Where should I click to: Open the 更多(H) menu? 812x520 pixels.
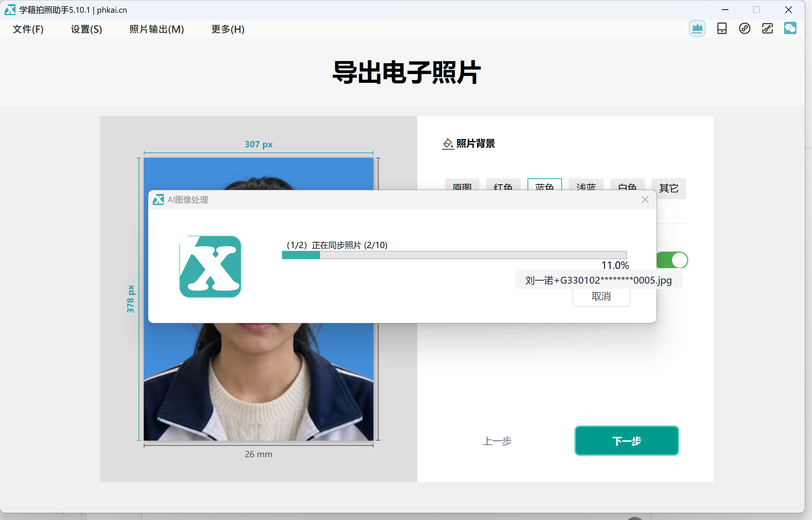coord(228,29)
